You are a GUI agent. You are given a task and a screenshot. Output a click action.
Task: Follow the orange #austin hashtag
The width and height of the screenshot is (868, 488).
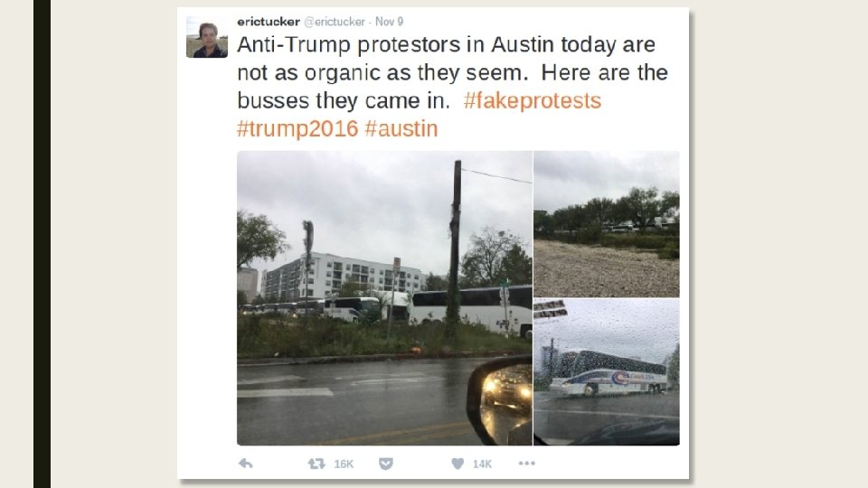(401, 129)
